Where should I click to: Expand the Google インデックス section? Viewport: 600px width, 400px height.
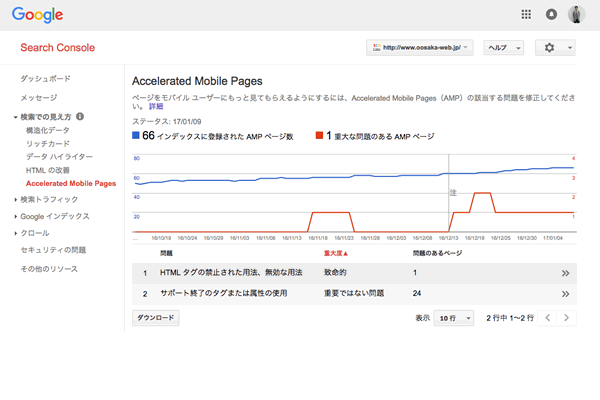[15, 217]
